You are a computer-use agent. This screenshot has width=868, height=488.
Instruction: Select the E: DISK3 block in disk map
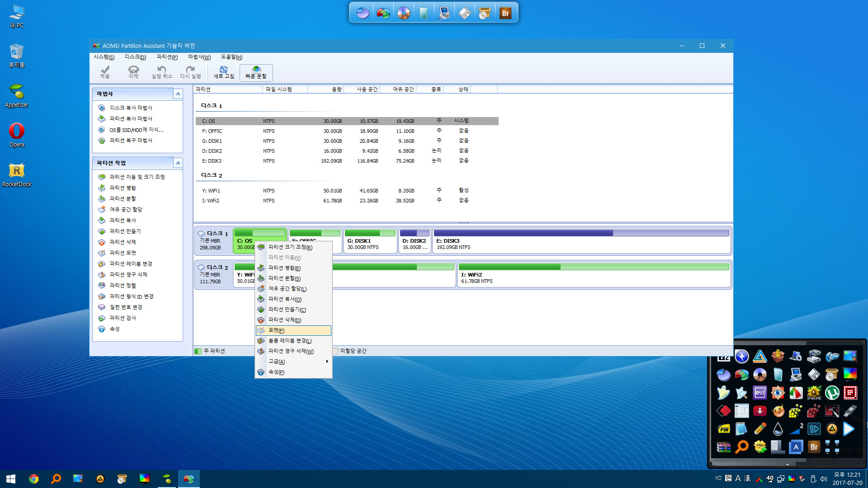[x=581, y=240]
